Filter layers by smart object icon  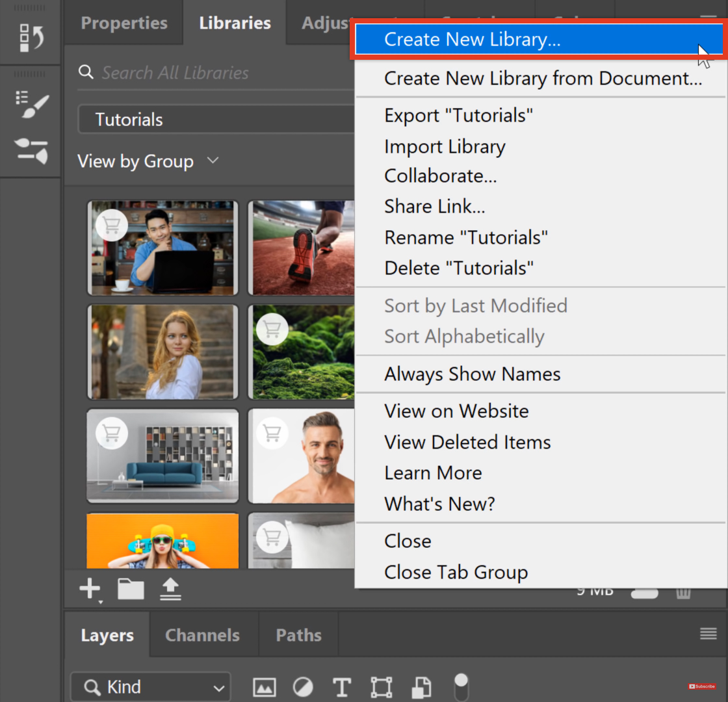pyautogui.click(x=421, y=687)
